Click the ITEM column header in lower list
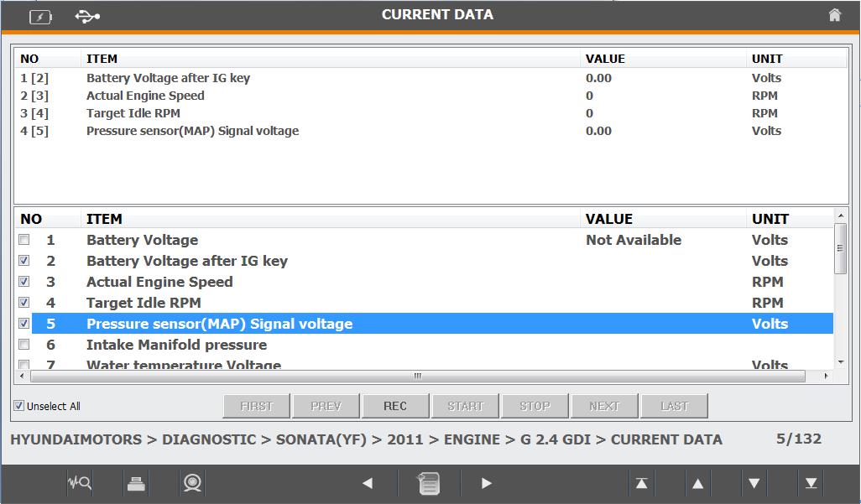The image size is (861, 504). click(104, 219)
